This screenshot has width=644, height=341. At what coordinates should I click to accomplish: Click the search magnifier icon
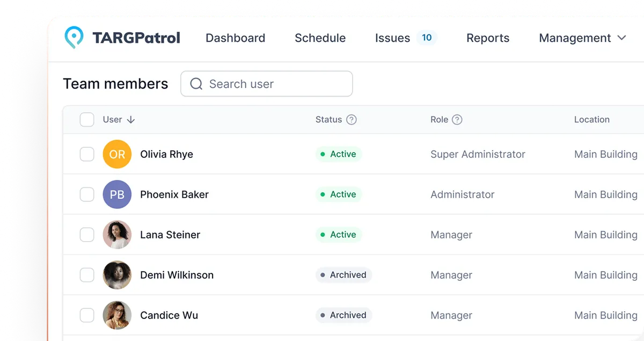coord(196,84)
